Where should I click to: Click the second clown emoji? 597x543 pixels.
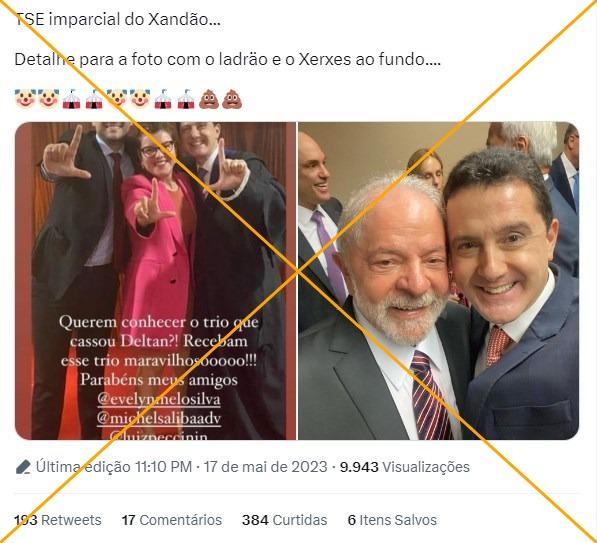49,99
